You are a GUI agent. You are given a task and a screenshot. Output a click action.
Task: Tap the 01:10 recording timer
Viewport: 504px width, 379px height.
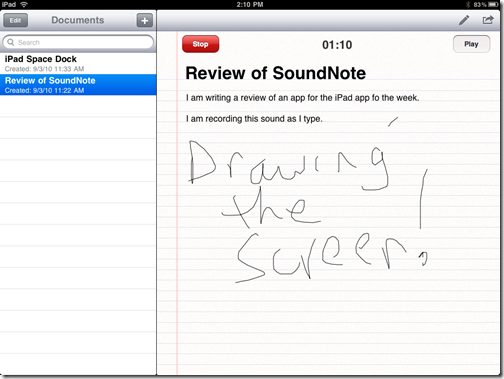pos(337,45)
